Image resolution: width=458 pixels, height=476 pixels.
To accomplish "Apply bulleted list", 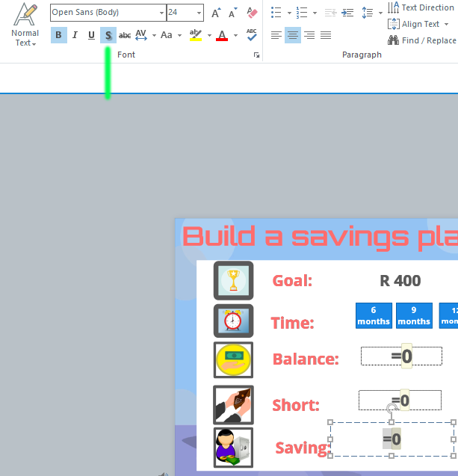I will coord(276,13).
